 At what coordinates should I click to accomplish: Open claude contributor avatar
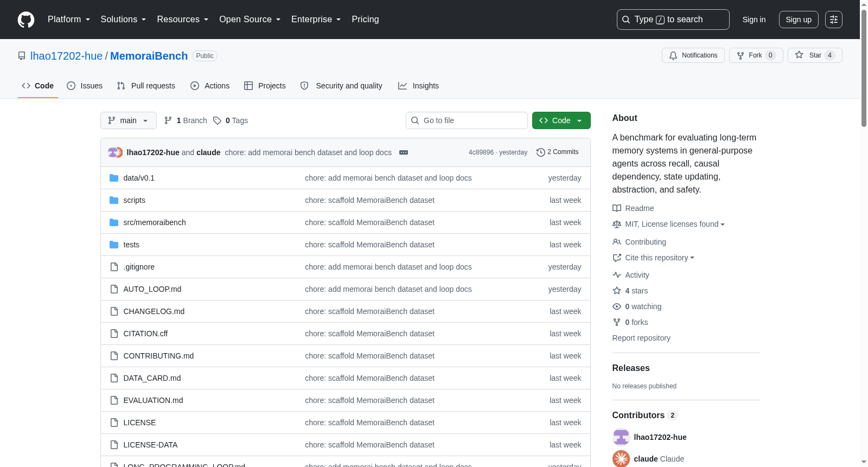pyautogui.click(x=621, y=459)
